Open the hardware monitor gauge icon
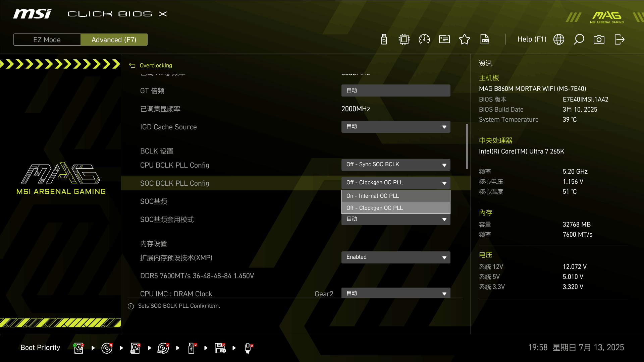644x362 pixels. tap(424, 40)
